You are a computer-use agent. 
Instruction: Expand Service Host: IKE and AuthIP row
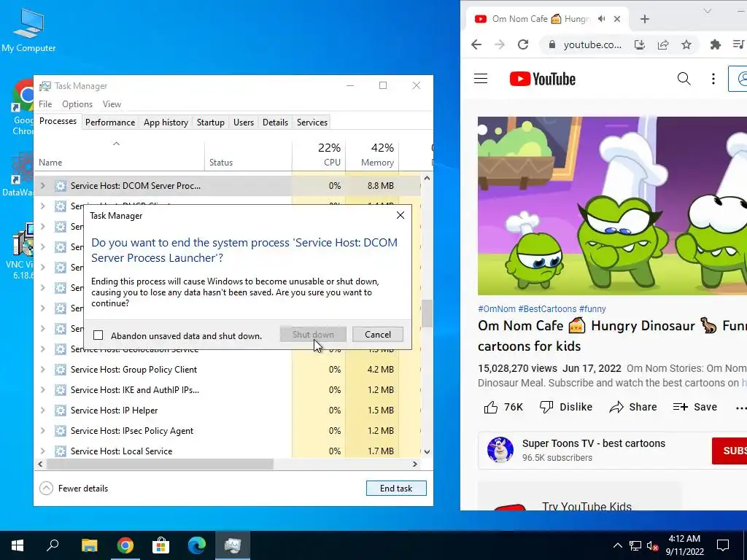pyautogui.click(x=43, y=390)
